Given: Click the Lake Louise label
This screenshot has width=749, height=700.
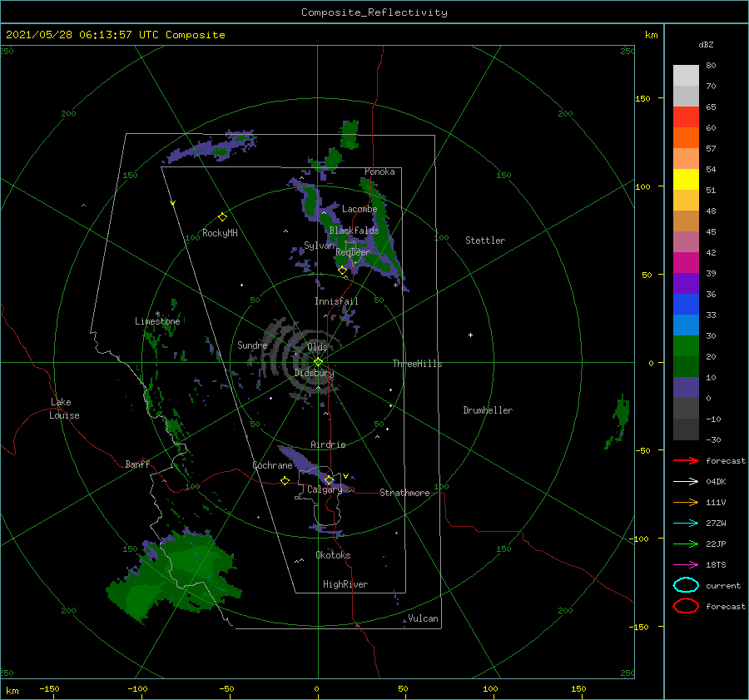Looking at the screenshot, I should [x=64, y=409].
